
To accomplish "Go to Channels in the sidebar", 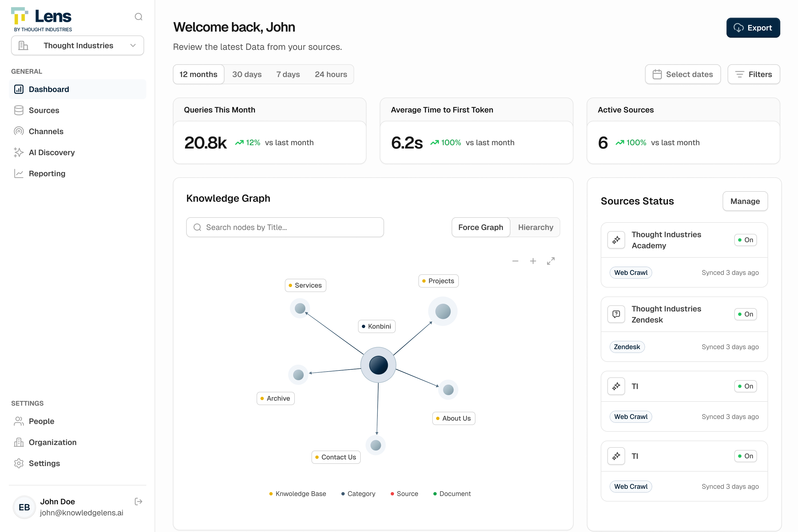I will coord(77,131).
